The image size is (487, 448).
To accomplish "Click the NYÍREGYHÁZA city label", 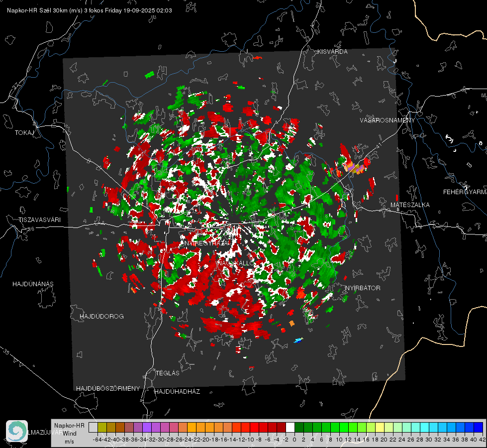I will (x=206, y=243).
